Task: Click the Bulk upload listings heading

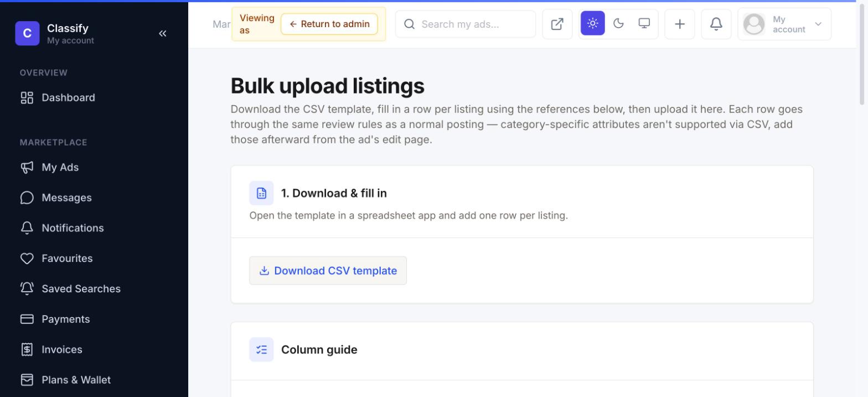Action: click(328, 86)
